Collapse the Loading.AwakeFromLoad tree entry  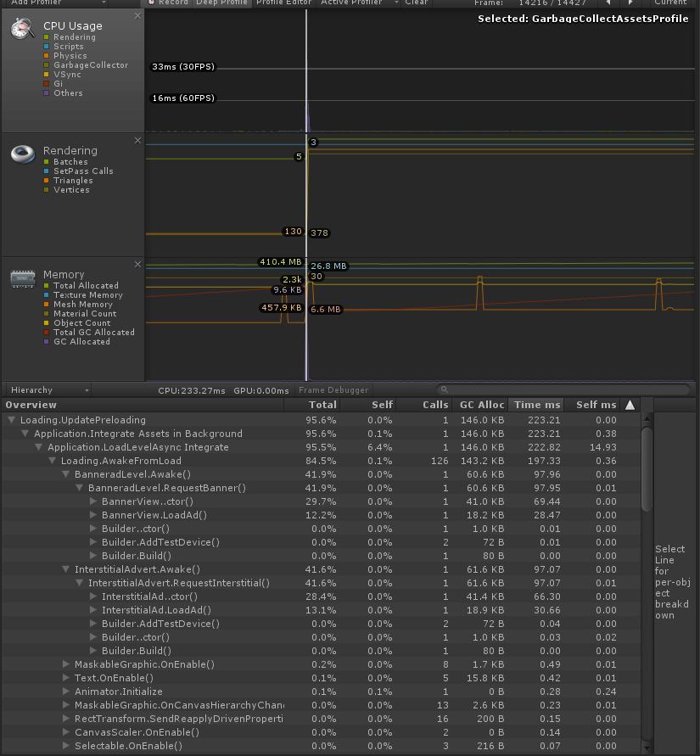tap(53, 461)
